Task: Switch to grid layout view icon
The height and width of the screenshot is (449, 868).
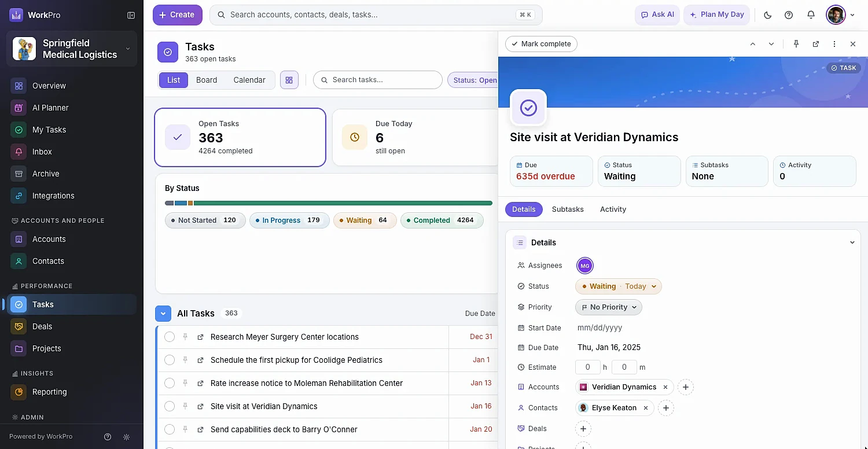Action: (289, 80)
